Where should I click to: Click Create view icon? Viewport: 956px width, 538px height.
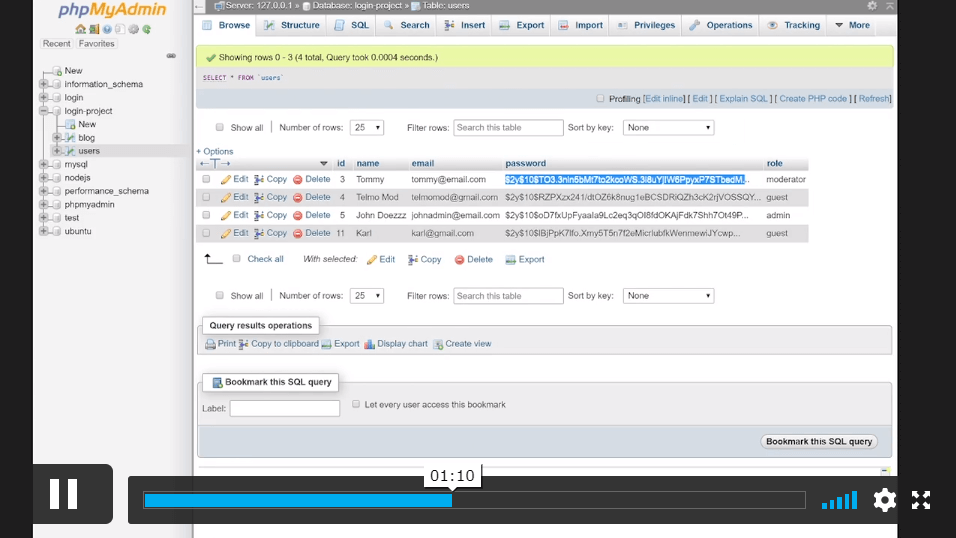coord(438,344)
